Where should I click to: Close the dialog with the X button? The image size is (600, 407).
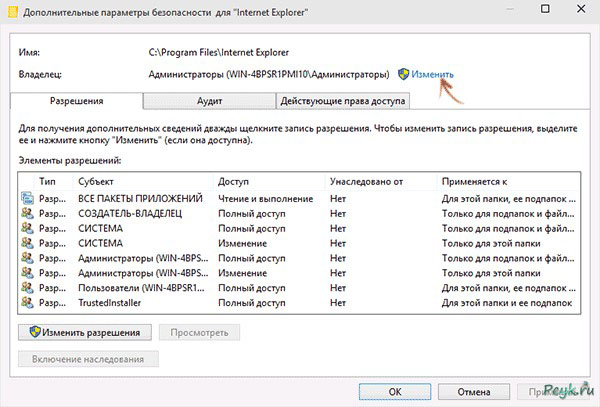click(581, 9)
